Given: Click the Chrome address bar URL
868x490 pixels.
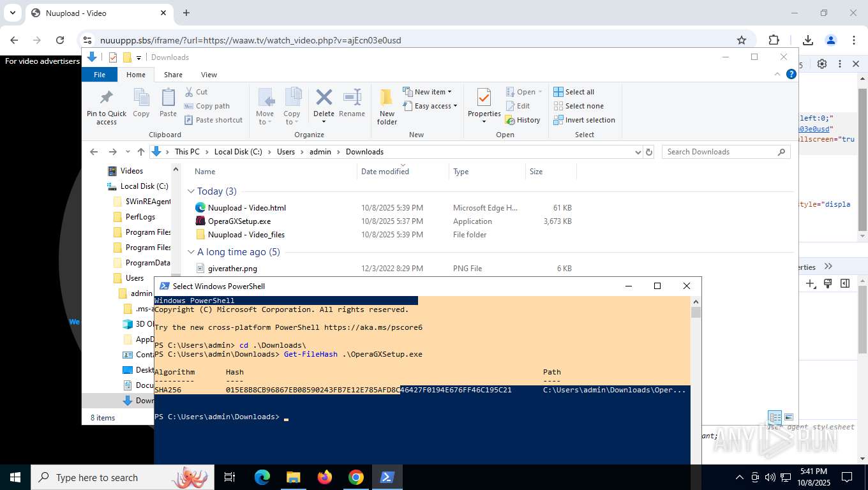Looking at the screenshot, I should coord(250,40).
